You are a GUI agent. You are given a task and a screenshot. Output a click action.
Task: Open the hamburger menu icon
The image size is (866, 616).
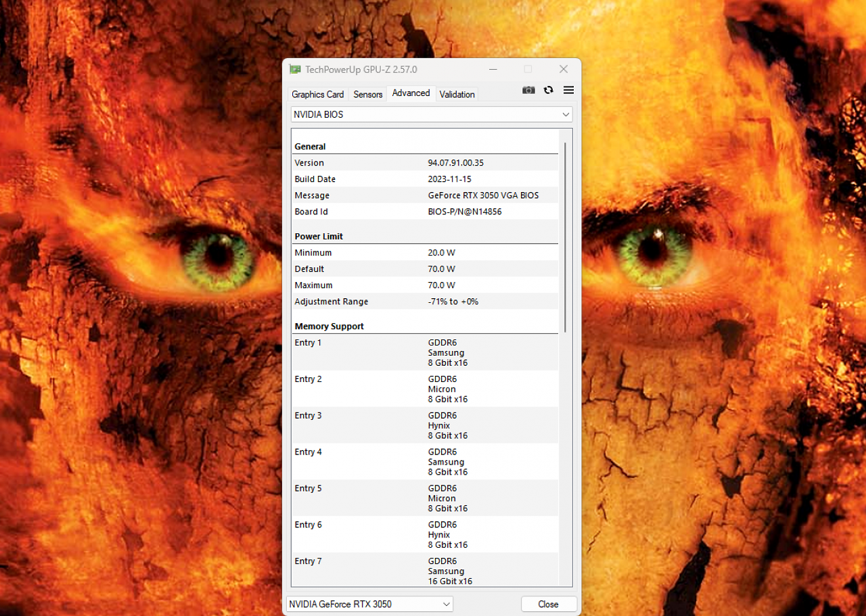(568, 90)
